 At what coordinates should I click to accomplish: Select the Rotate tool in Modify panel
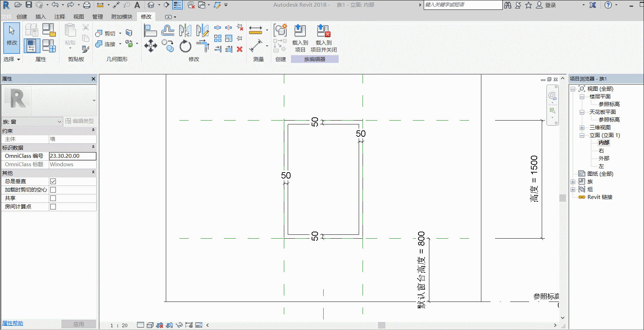click(x=185, y=46)
